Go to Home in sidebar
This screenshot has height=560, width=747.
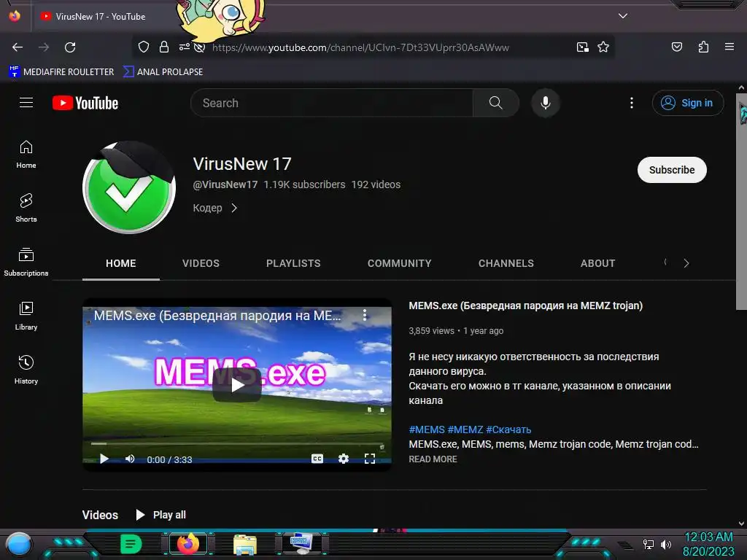26,155
